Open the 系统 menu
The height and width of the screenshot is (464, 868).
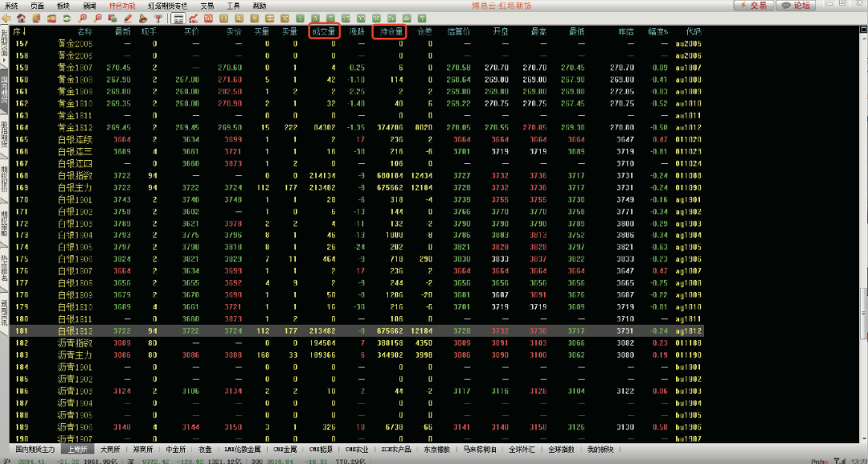(x=11, y=5)
